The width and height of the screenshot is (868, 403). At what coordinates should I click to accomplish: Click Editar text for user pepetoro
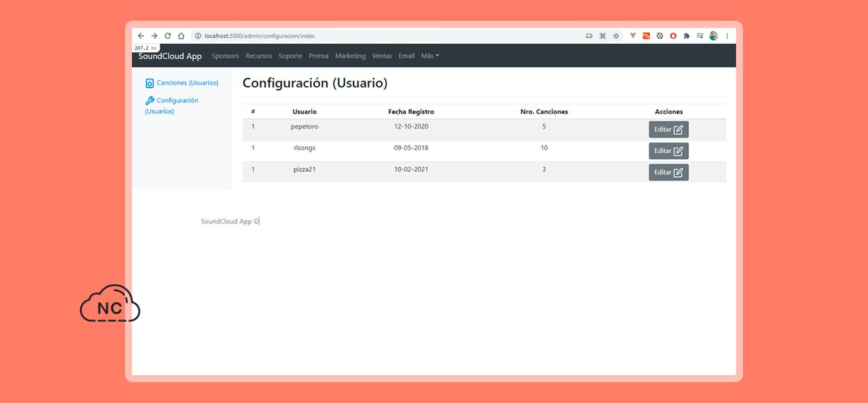[x=663, y=129]
